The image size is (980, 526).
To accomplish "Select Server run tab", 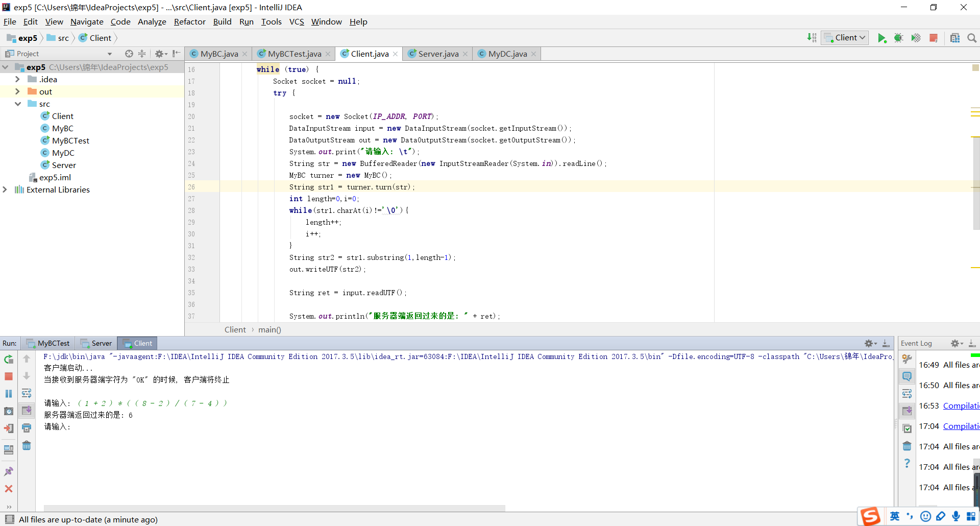I will [96, 343].
